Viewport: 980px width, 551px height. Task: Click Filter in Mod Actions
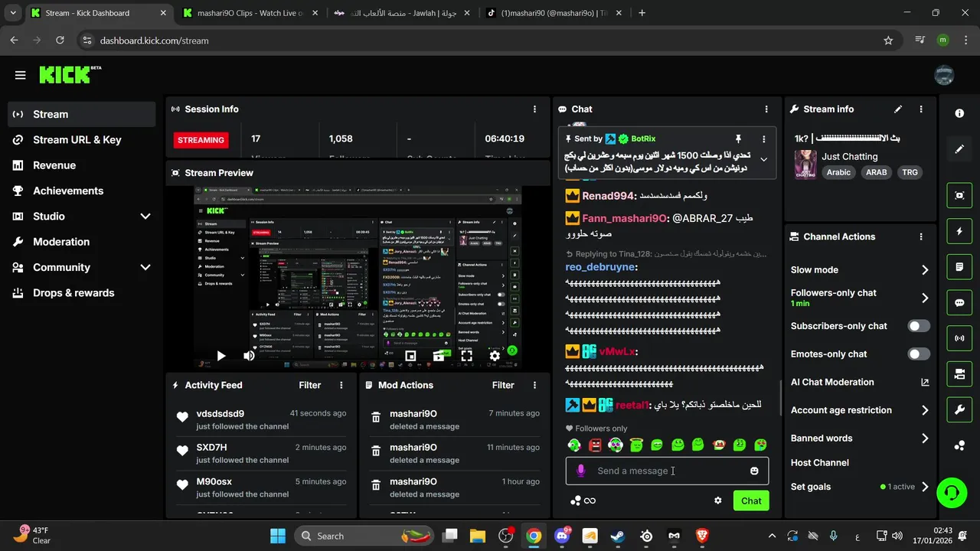503,386
